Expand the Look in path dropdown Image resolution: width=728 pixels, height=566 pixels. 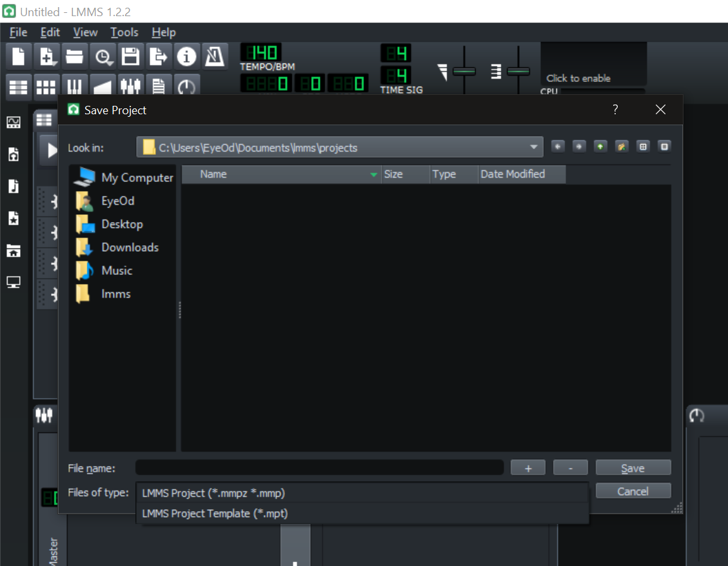533,147
